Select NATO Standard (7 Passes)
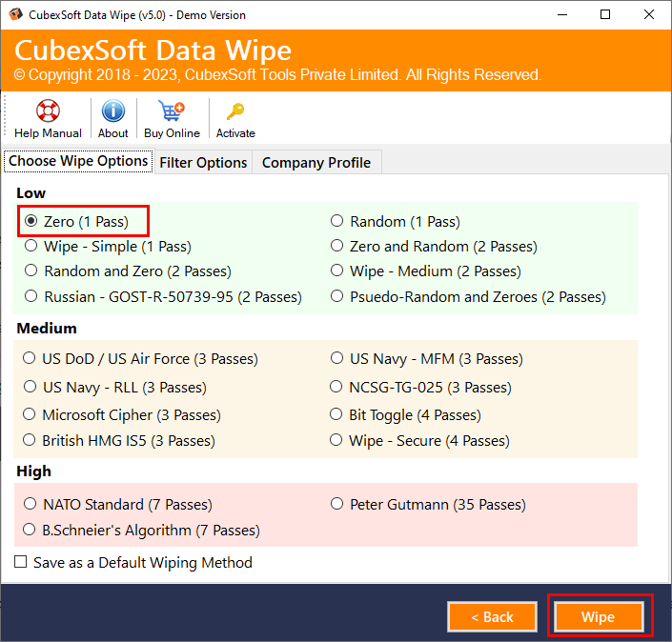Viewport: 672px width, 642px height. (31, 505)
